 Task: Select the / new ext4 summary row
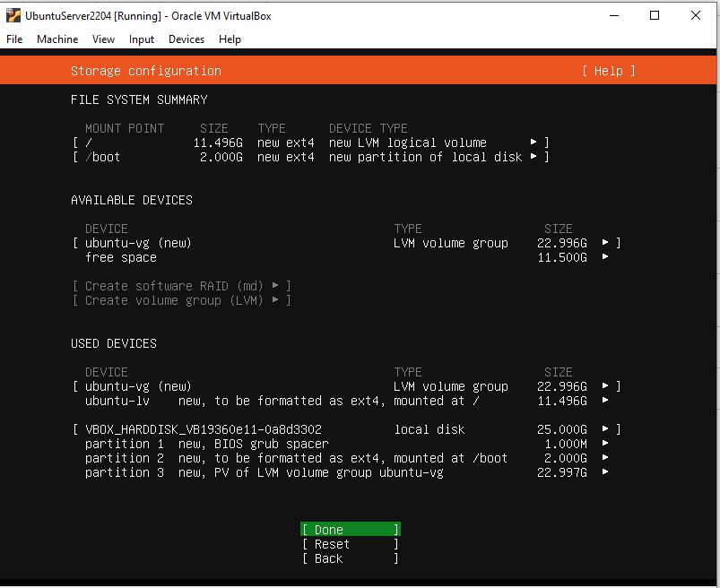tap(311, 143)
